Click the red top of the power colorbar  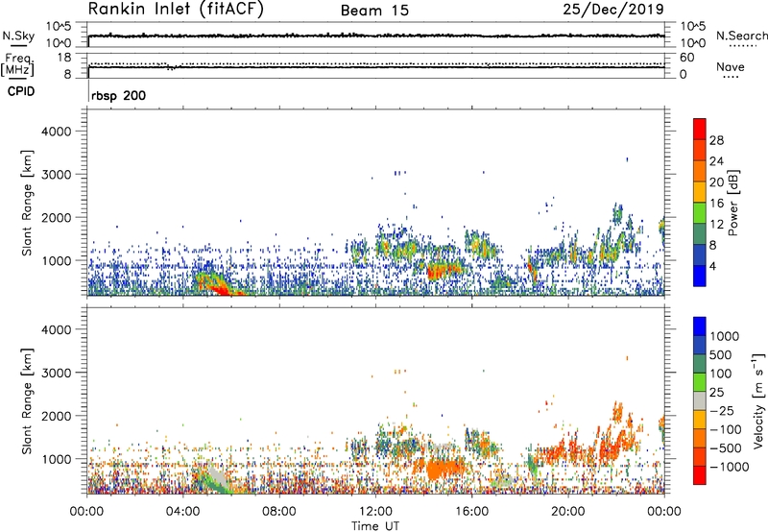click(700, 129)
